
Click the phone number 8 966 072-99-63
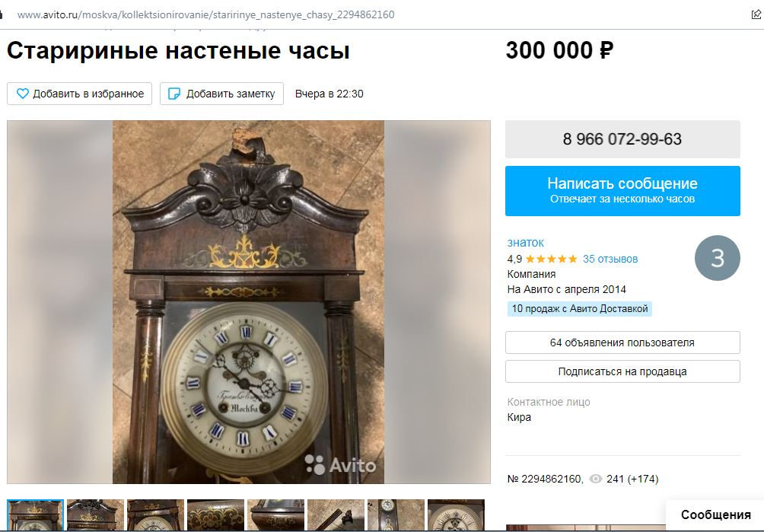(622, 139)
